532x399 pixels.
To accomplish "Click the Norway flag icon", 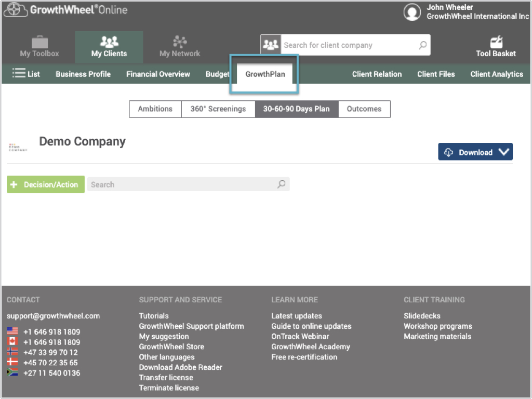I will (12, 351).
